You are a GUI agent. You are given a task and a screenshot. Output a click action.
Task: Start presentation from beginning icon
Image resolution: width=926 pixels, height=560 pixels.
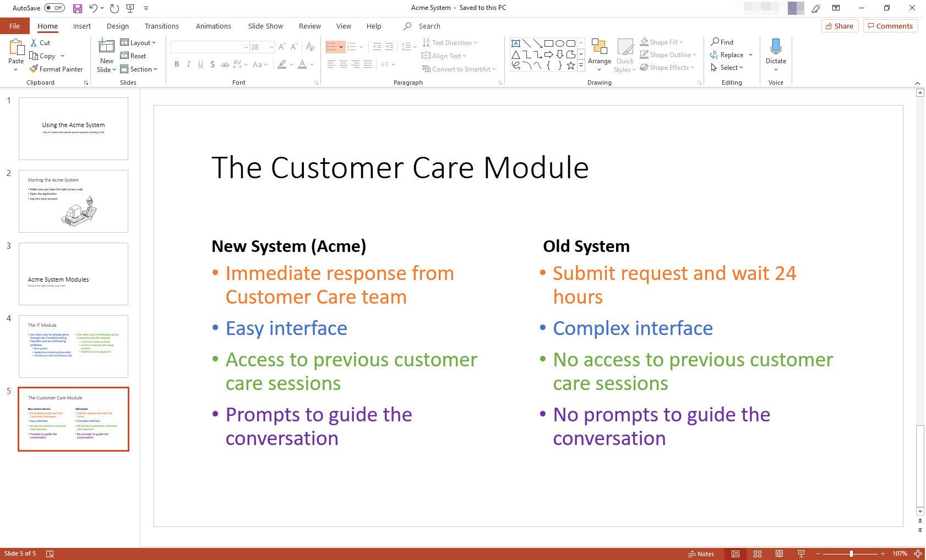click(x=130, y=8)
